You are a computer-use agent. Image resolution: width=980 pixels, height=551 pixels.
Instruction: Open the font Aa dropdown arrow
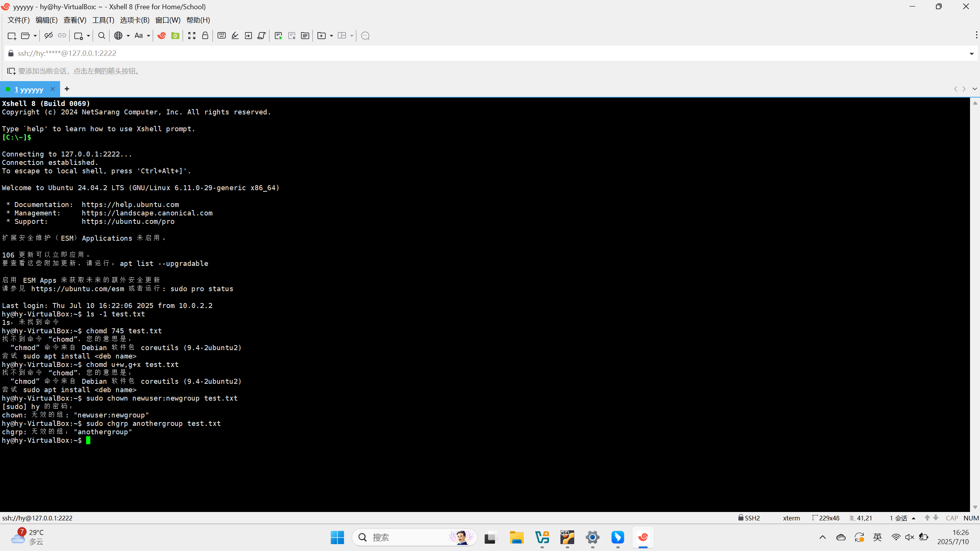pos(149,36)
